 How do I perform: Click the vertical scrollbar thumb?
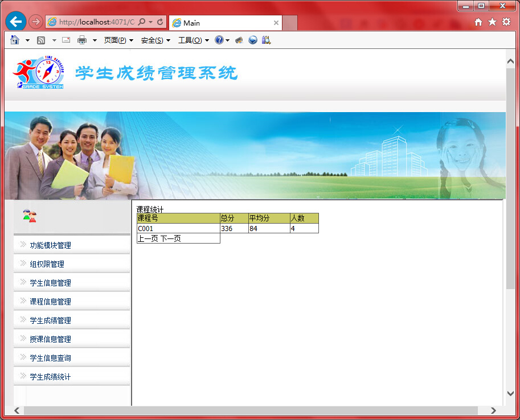511,179
